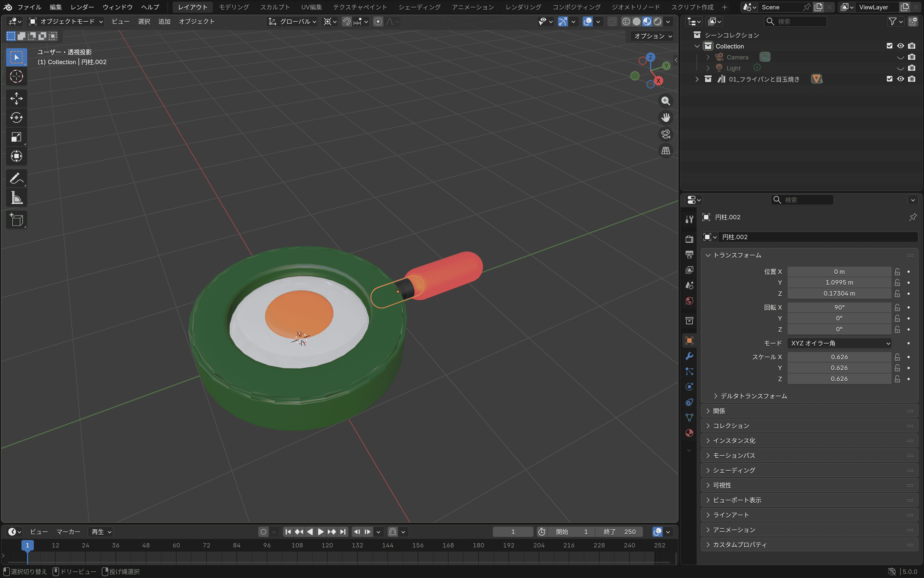The width and height of the screenshot is (924, 578).
Task: Select the Move tool
Action: (16, 99)
